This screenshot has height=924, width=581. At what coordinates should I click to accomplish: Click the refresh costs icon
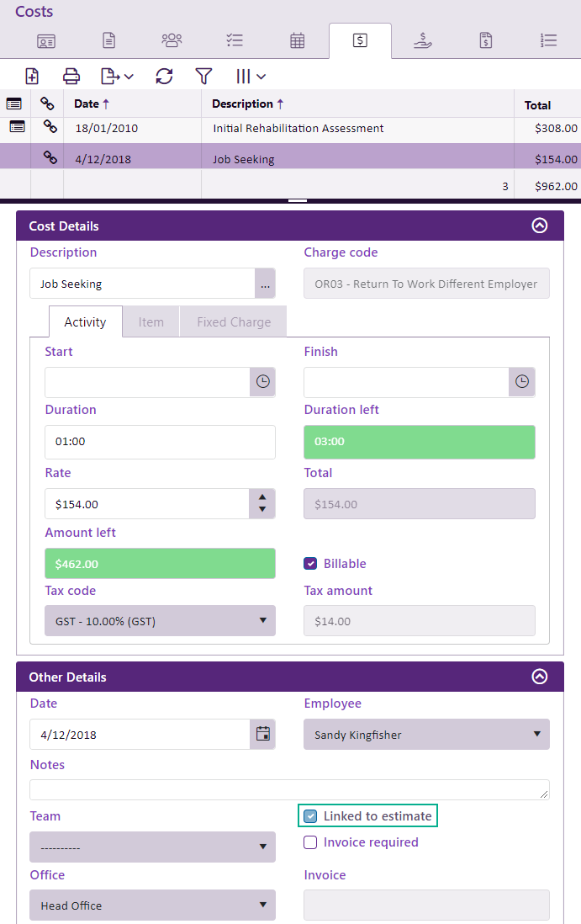[x=164, y=76]
